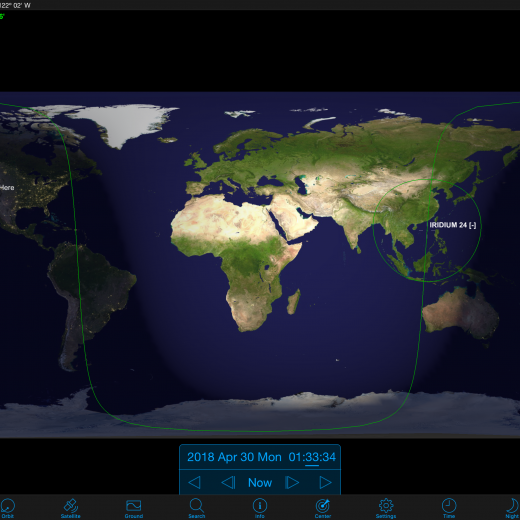Select the seconds 34 field
Image resolution: width=520 pixels, height=520 pixels.
(329, 457)
